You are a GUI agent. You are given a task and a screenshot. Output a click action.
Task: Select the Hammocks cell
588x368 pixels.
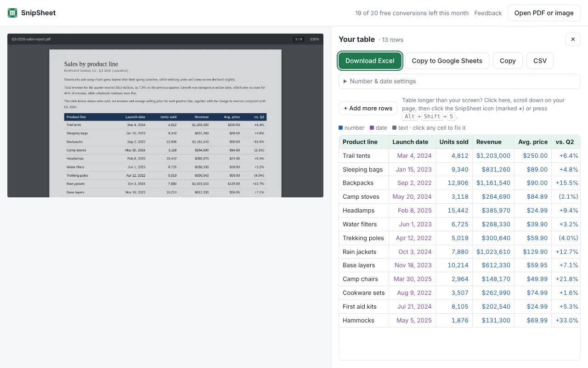[x=364, y=321]
